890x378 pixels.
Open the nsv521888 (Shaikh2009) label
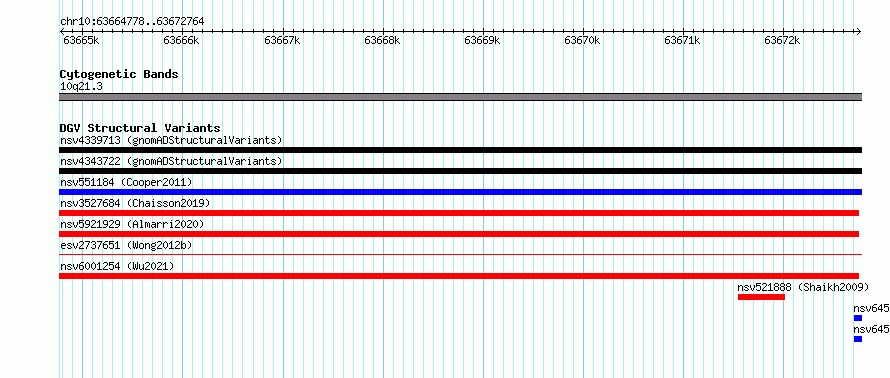pyautogui.click(x=803, y=287)
